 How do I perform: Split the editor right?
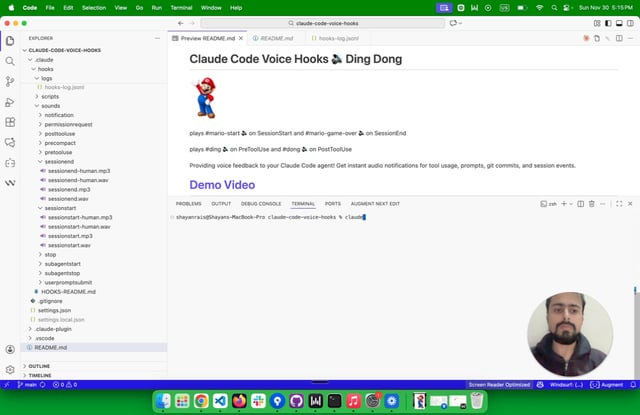[619, 38]
